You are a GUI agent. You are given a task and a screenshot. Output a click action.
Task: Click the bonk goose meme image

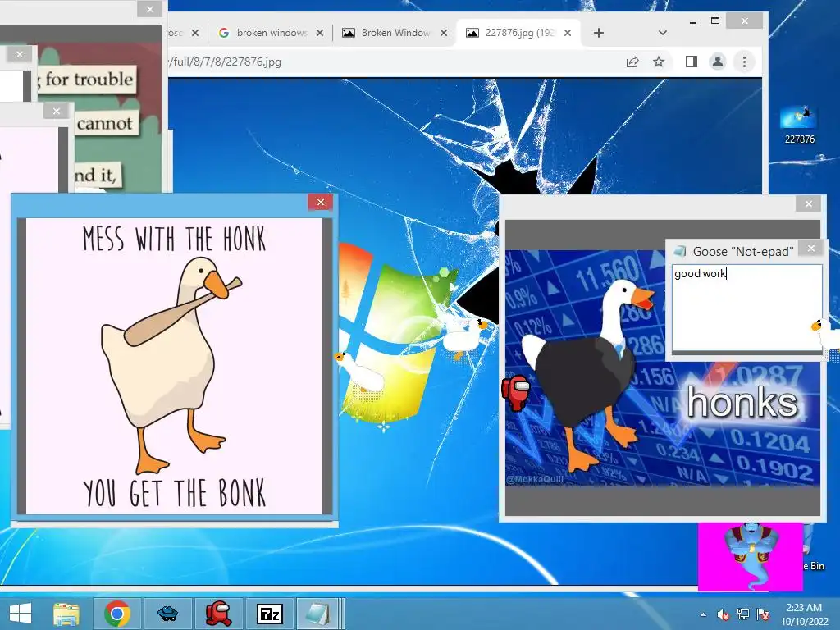click(174, 366)
